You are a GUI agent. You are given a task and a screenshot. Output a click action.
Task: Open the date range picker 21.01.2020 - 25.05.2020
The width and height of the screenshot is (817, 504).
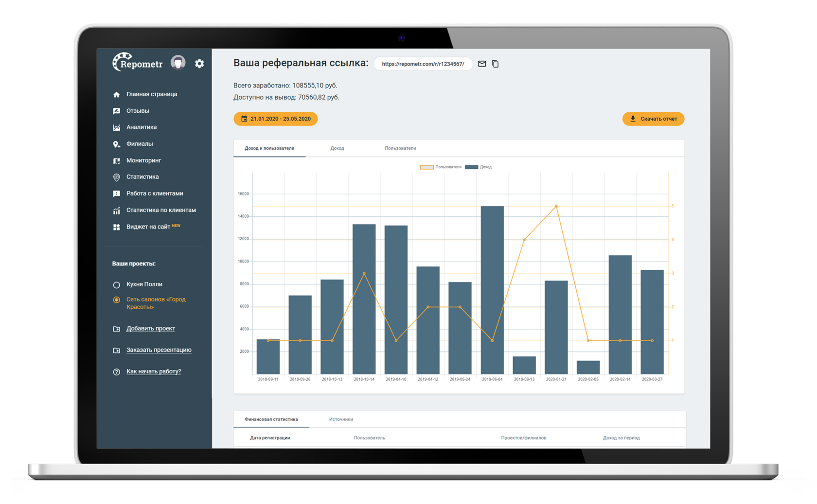275,119
